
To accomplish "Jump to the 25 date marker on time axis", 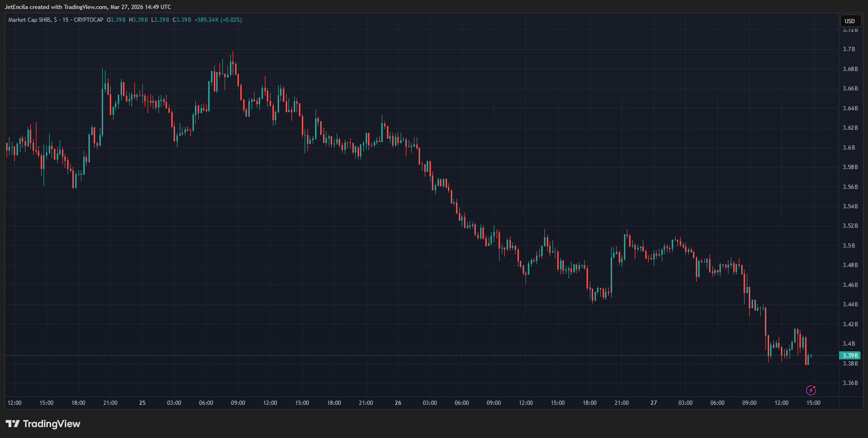I will [142, 403].
